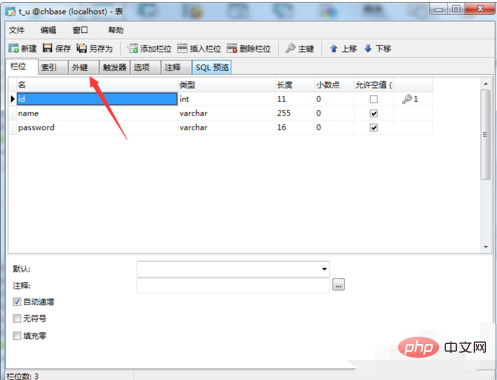Open the 窗口 (Window) menu
This screenshot has height=380, width=497.
80,30
